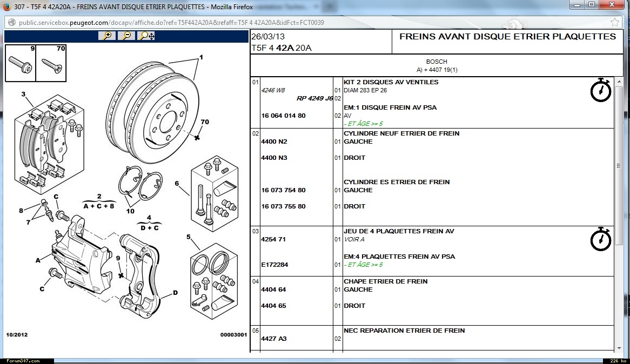Click the Firefox logo in title bar
This screenshot has width=630, height=364.
[7, 6]
